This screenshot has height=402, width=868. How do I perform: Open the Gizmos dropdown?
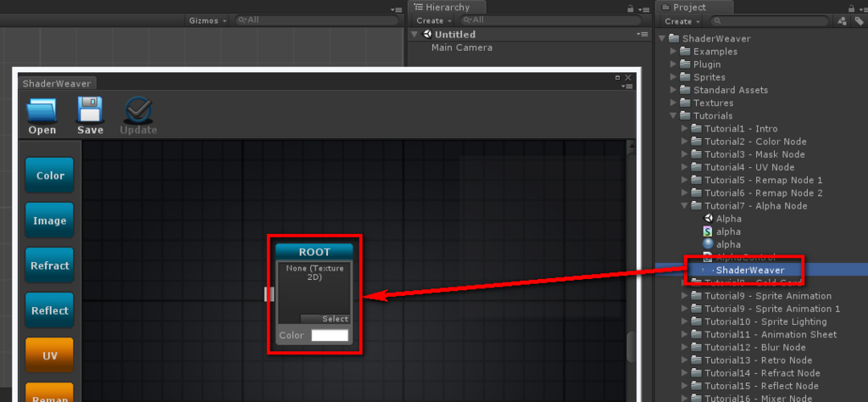pos(208,20)
